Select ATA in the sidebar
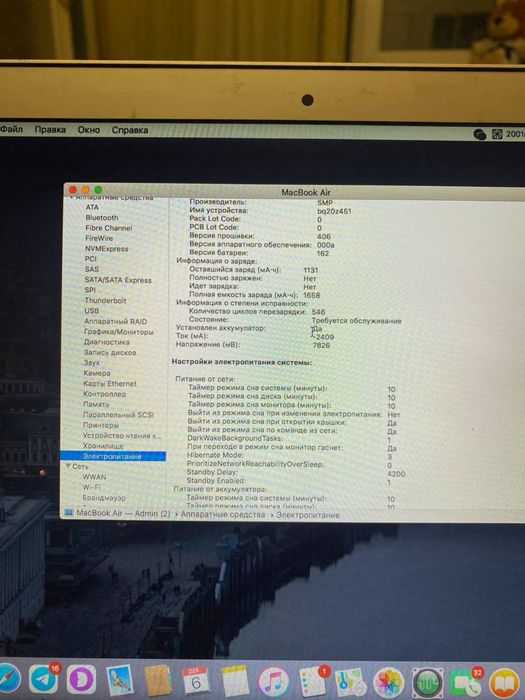The width and height of the screenshot is (525, 700). point(92,207)
